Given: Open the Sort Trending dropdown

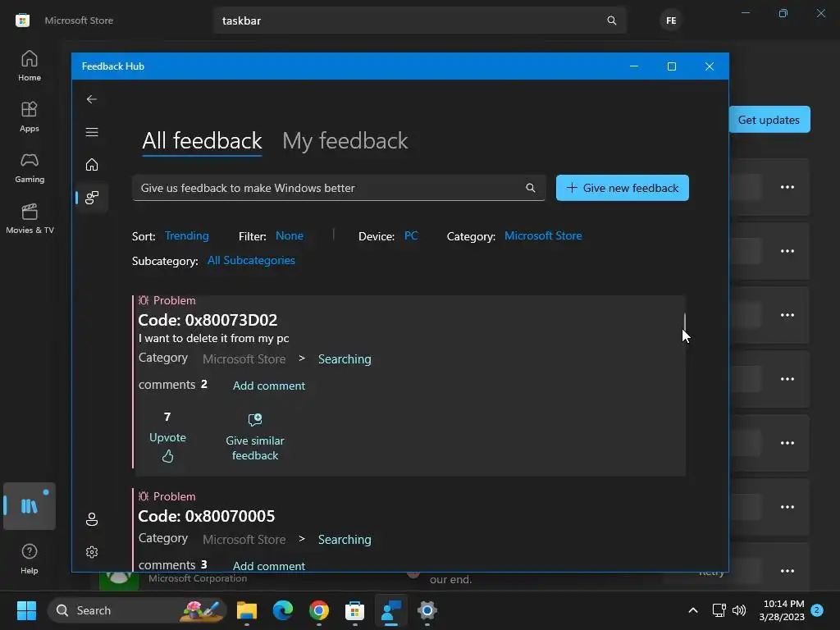Looking at the screenshot, I should point(186,235).
